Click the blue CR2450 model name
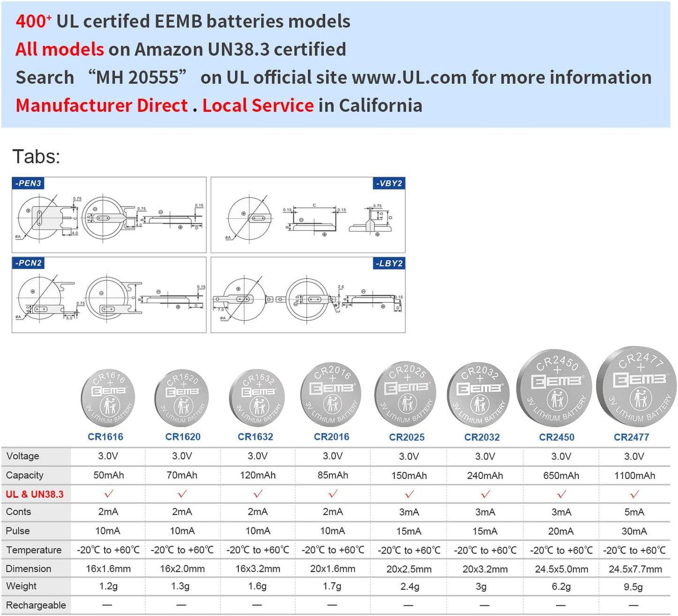Screen dimensions: 678x616 pos(556,437)
